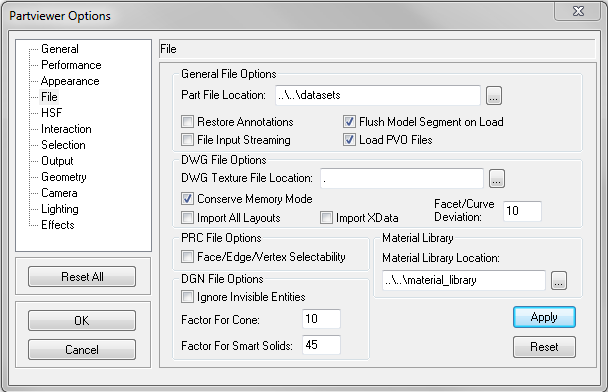
Task: Close the Partviewer Options window
Action: coord(578,11)
